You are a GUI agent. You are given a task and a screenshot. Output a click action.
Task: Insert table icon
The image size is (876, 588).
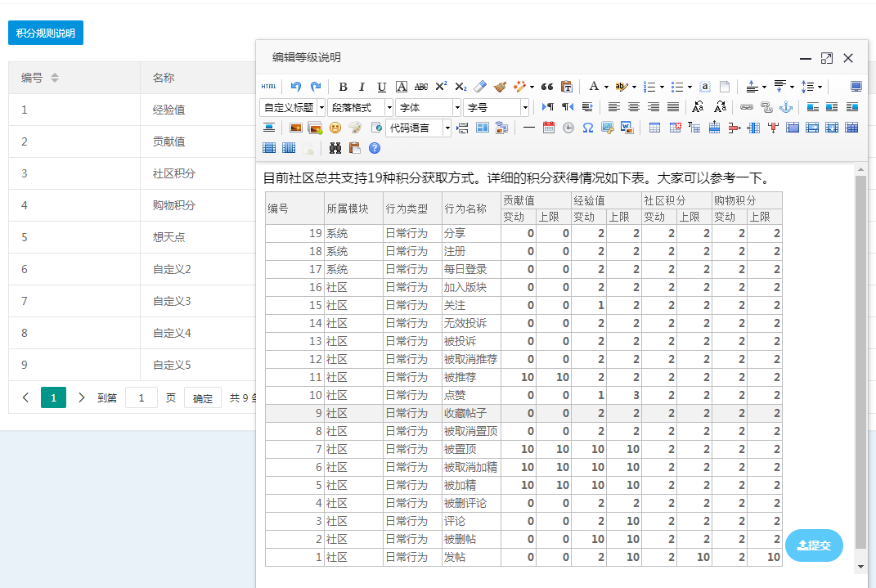(x=655, y=128)
